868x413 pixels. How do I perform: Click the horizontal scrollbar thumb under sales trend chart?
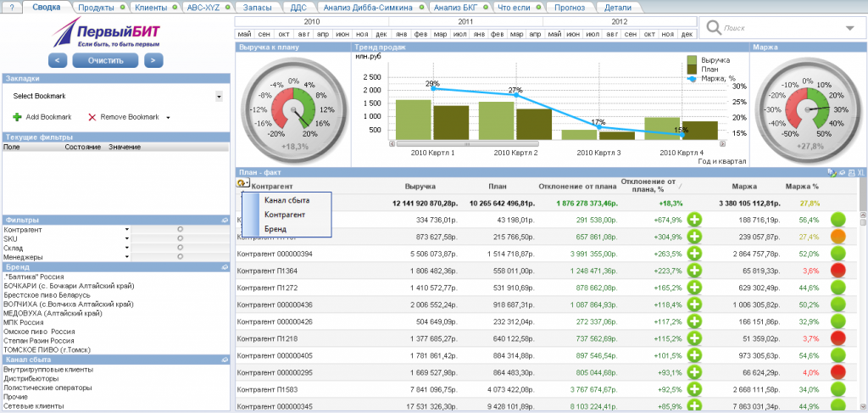point(469,144)
